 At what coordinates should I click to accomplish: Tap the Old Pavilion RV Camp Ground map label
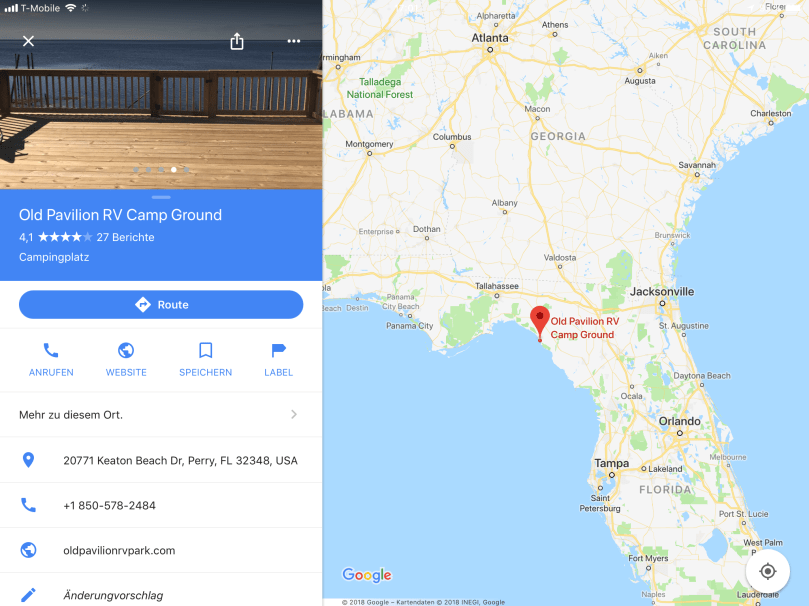click(x=584, y=327)
